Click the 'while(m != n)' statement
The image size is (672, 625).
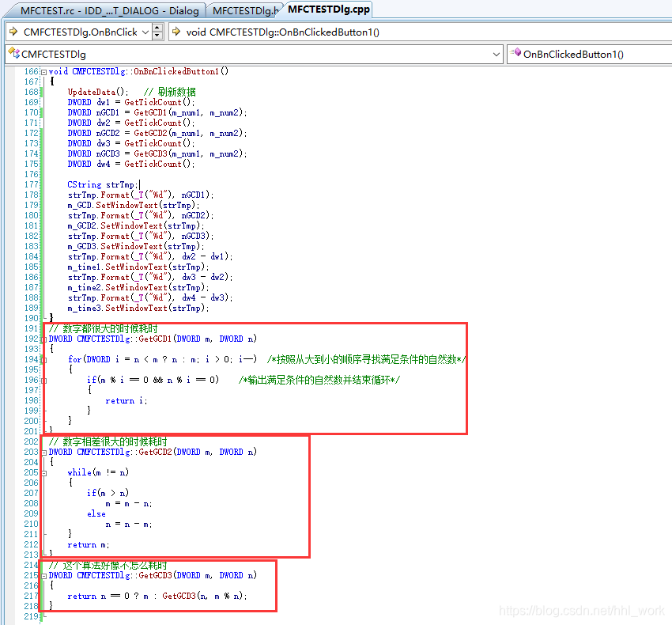98,473
